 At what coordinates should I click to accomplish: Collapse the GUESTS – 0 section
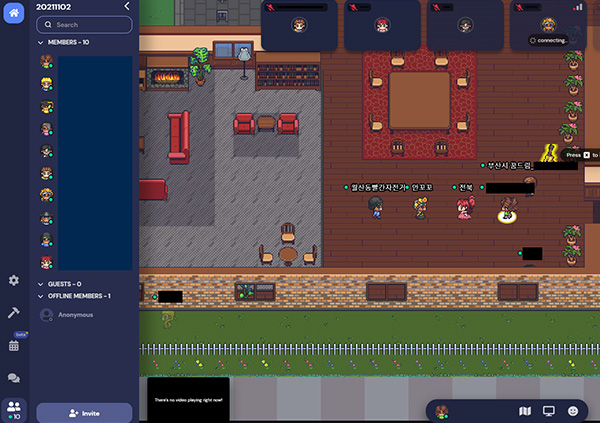(x=40, y=284)
